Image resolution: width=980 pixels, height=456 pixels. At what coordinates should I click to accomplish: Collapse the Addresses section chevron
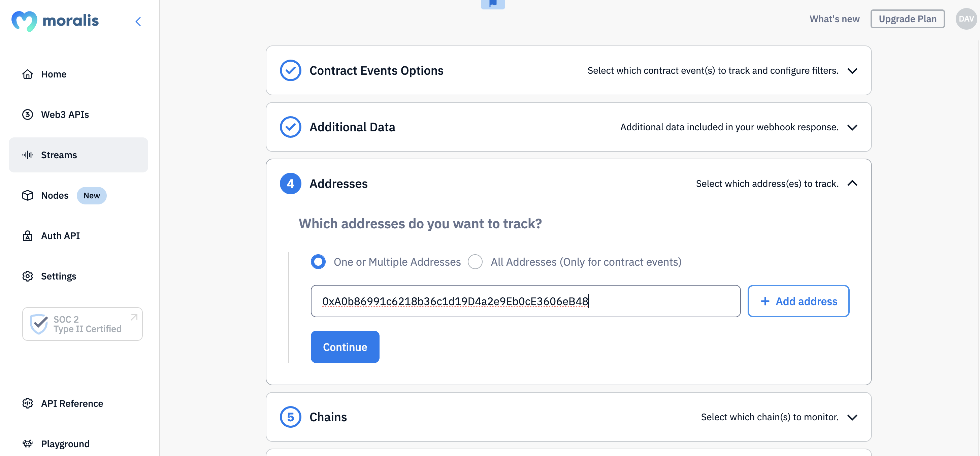852,183
